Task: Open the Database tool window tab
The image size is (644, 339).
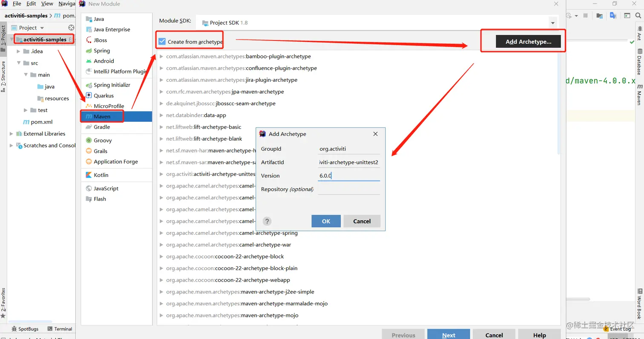Action: tap(639, 62)
